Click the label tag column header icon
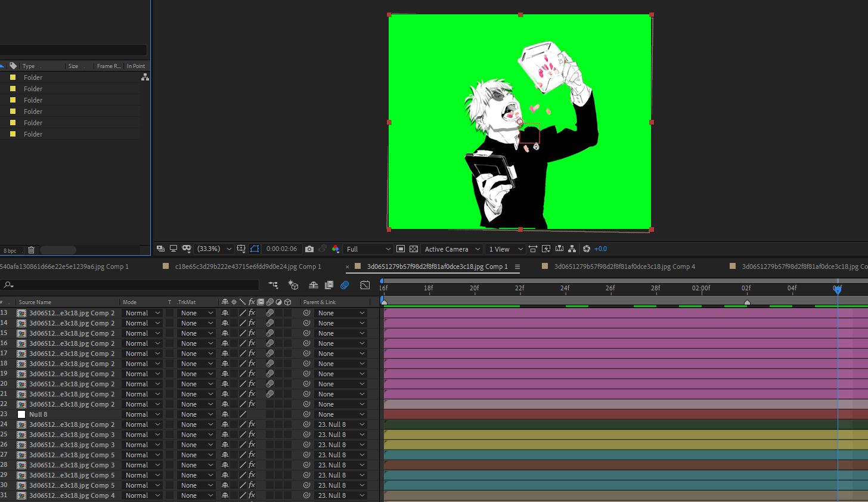The height and width of the screenshot is (502, 868). pos(13,66)
